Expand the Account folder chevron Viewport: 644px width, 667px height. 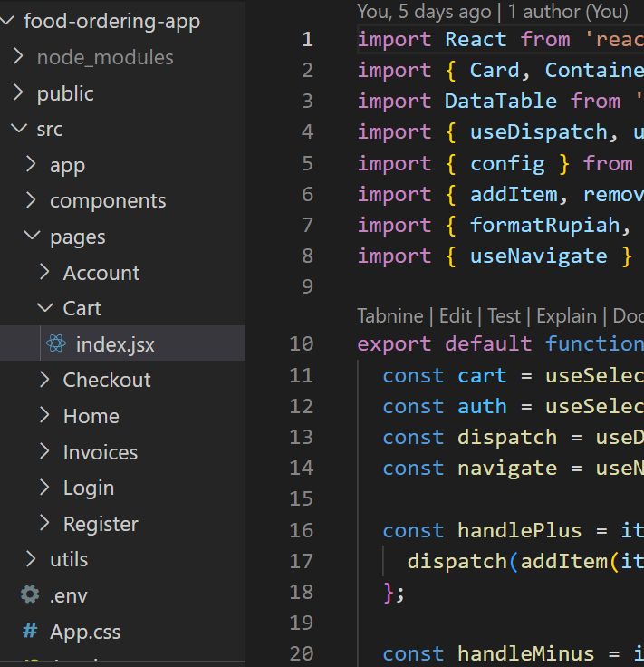point(44,271)
